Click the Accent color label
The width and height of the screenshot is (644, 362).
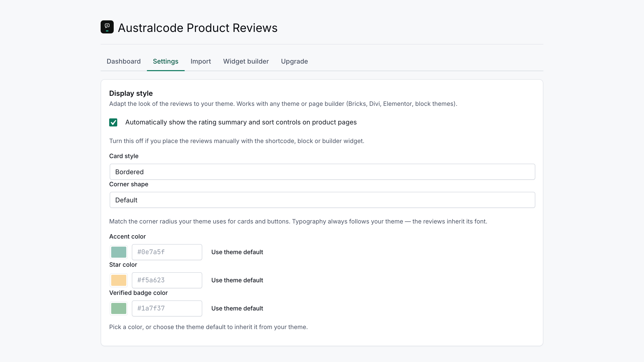tap(127, 237)
